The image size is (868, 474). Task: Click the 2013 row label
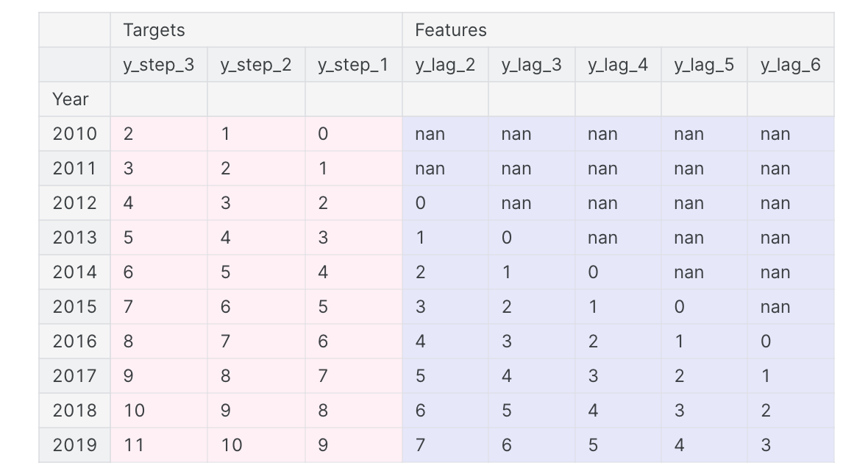click(x=74, y=238)
